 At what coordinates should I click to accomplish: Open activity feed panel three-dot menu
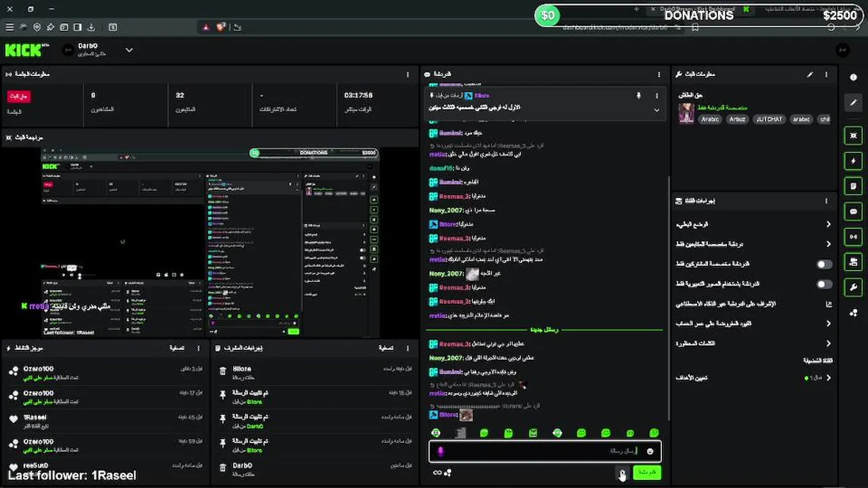tap(198, 348)
